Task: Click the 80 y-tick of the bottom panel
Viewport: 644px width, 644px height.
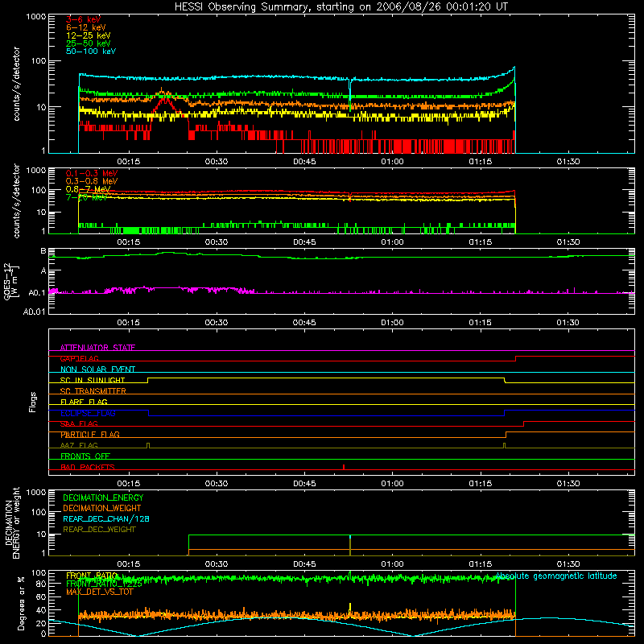Action: coord(41,584)
